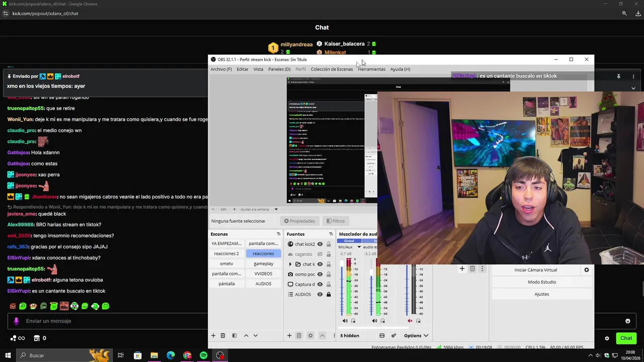Select gameplay scene

(x=263, y=263)
